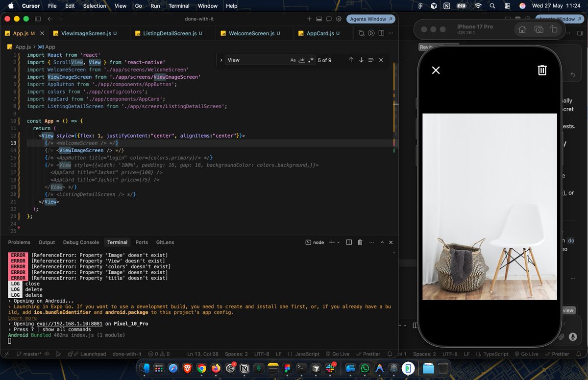588x380 pixels.
Task: Switch to the ViewImageScreen.js tab
Action: pos(89,33)
